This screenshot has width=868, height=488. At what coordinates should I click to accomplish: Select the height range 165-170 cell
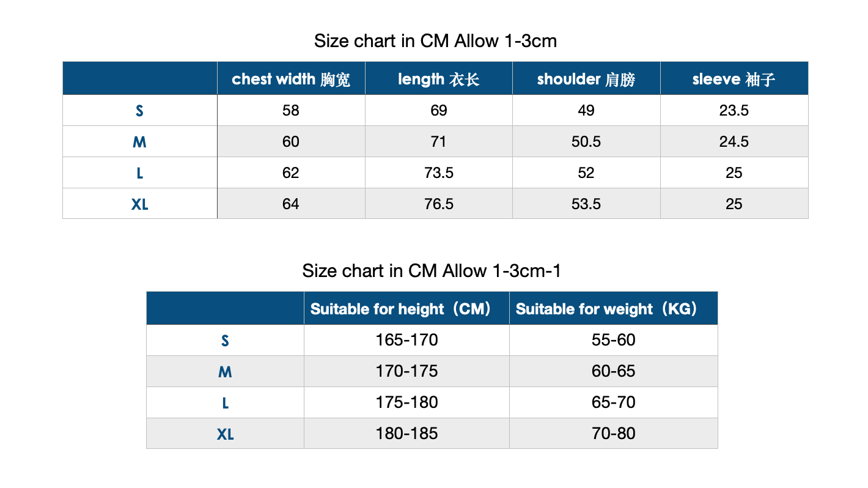tap(406, 340)
